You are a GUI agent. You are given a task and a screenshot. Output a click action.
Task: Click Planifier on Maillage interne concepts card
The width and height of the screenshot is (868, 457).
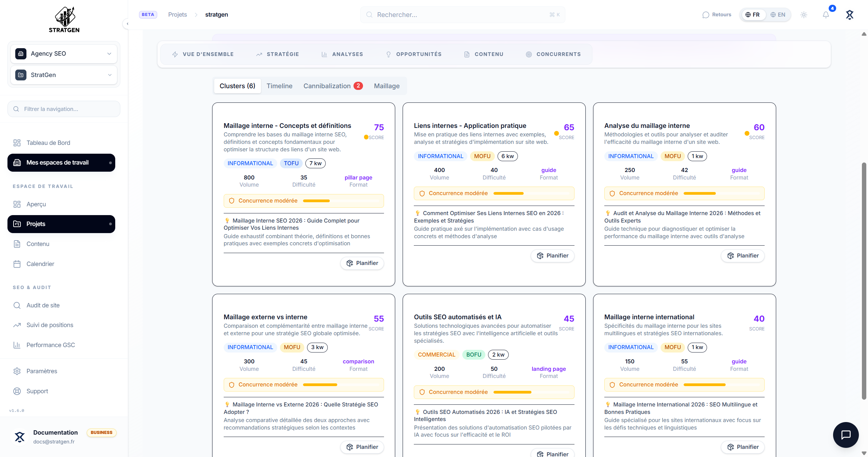click(x=362, y=263)
